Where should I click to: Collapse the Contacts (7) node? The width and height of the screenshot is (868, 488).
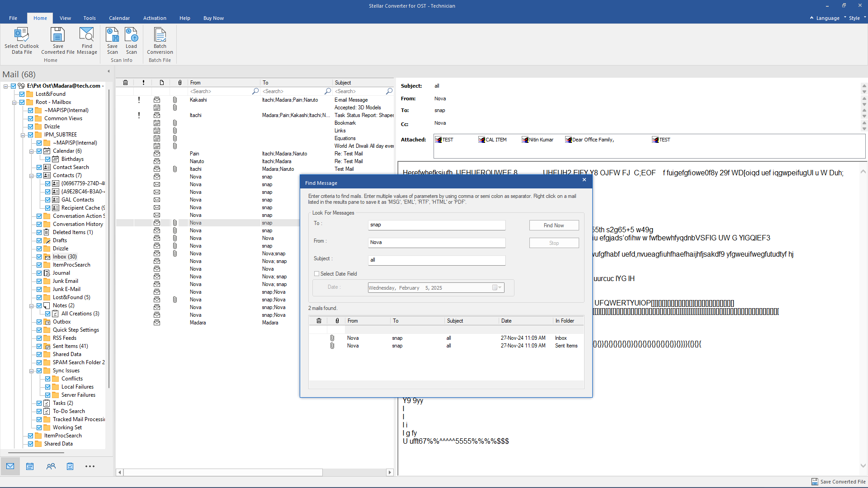[x=31, y=175]
